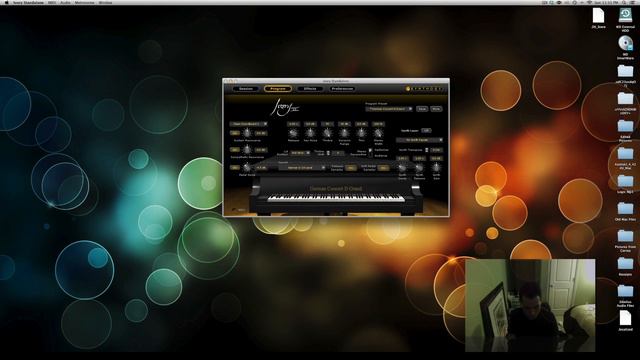Select the Sustain Resonance dB value field
The image size is (640, 360).
click(261, 133)
